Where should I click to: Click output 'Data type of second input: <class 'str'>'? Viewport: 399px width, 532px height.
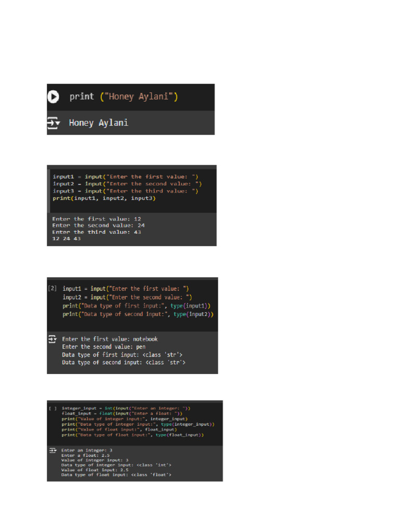[124, 362]
